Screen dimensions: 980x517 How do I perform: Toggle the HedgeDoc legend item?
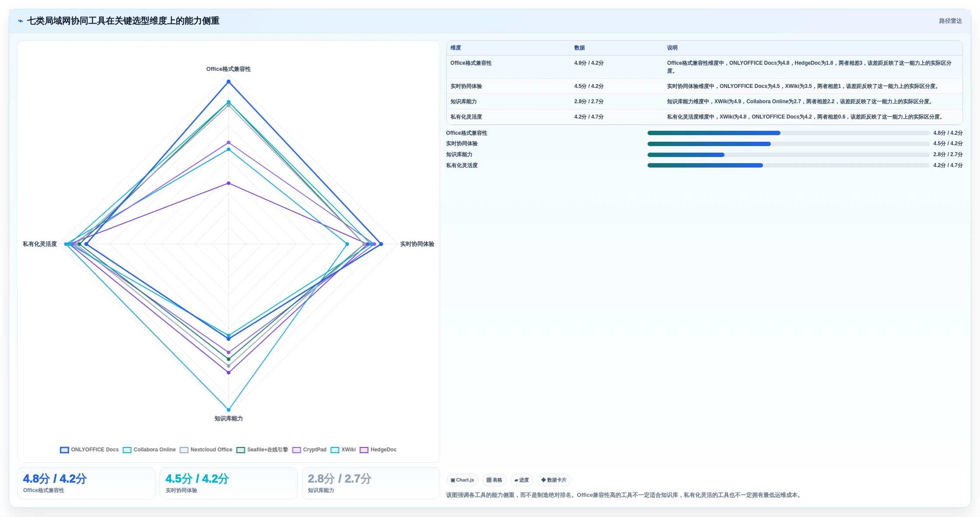tap(378, 450)
